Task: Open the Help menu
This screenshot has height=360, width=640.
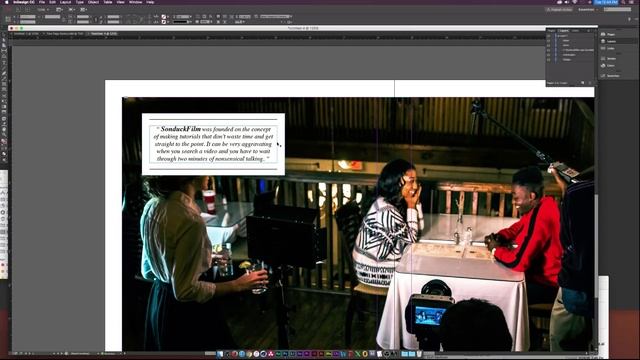Action: (x=150, y=2)
